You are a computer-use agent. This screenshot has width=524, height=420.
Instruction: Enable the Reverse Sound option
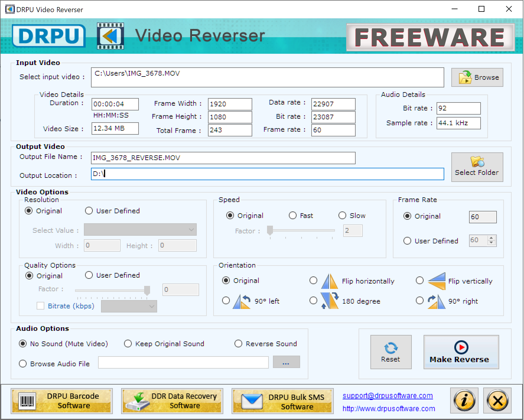coord(238,344)
